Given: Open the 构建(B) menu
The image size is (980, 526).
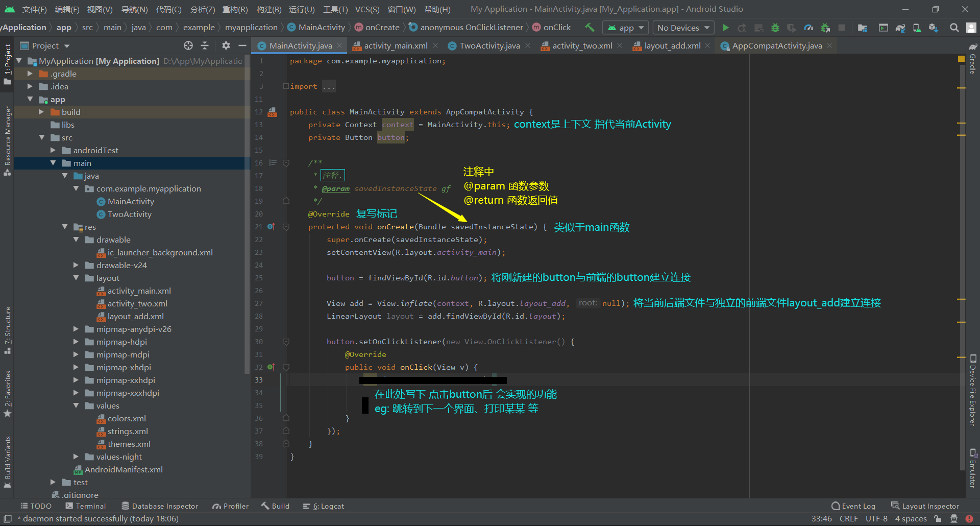Looking at the screenshot, I should (x=269, y=9).
